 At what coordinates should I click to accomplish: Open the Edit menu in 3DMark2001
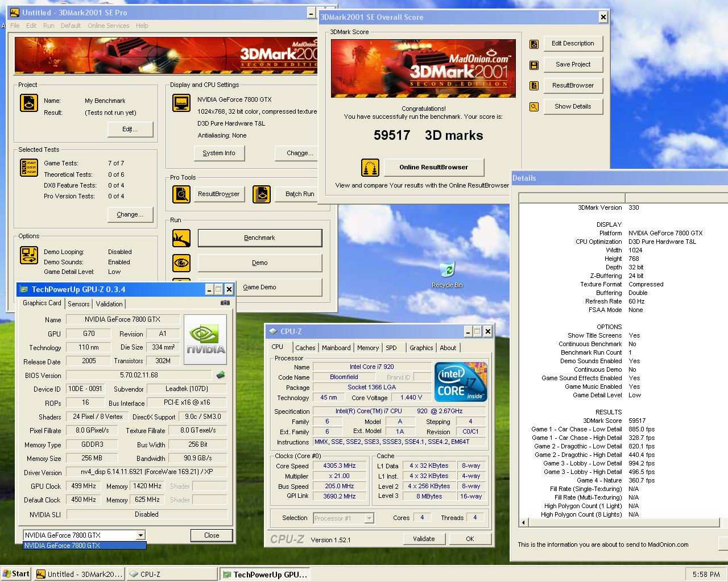coord(31,26)
